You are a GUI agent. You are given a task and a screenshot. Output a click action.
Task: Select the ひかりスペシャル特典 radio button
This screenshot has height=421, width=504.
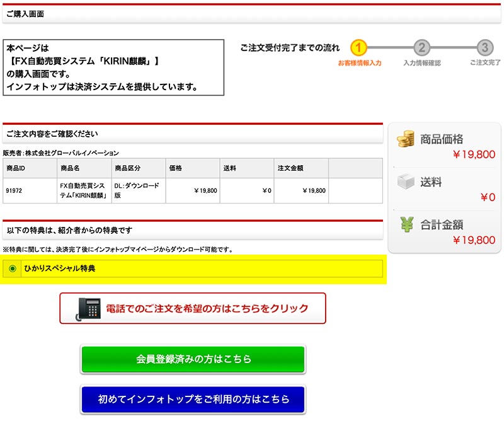pos(13,268)
